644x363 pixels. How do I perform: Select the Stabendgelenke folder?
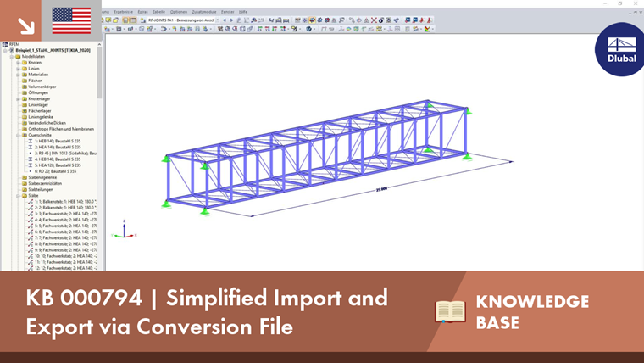click(42, 177)
